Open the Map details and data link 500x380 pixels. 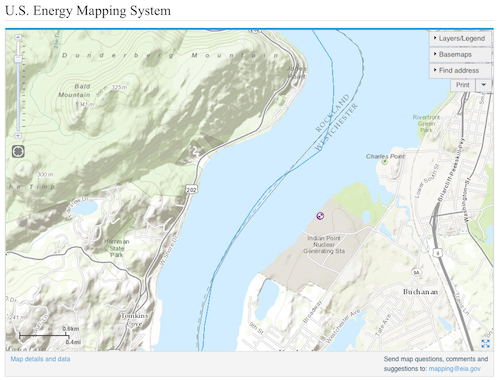coord(40,359)
